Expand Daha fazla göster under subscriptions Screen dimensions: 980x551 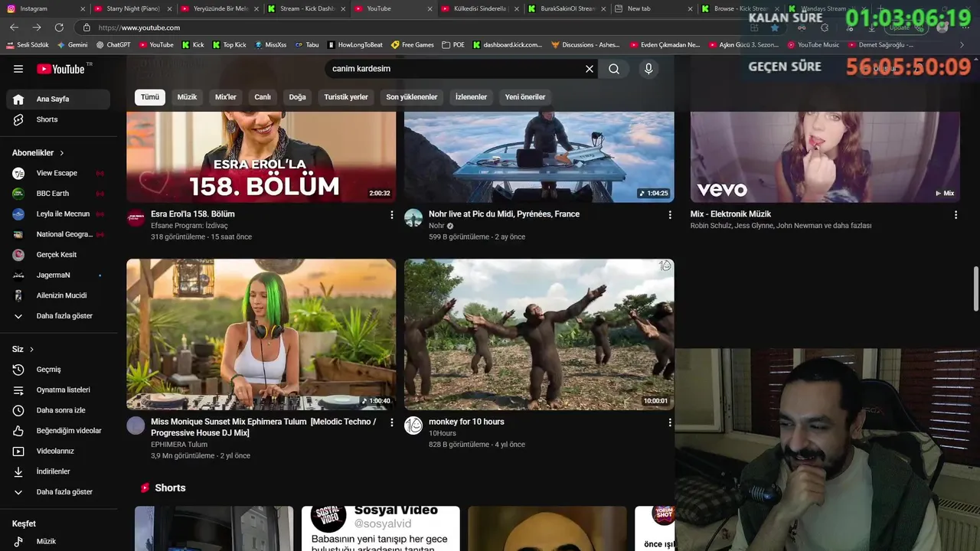coord(58,316)
